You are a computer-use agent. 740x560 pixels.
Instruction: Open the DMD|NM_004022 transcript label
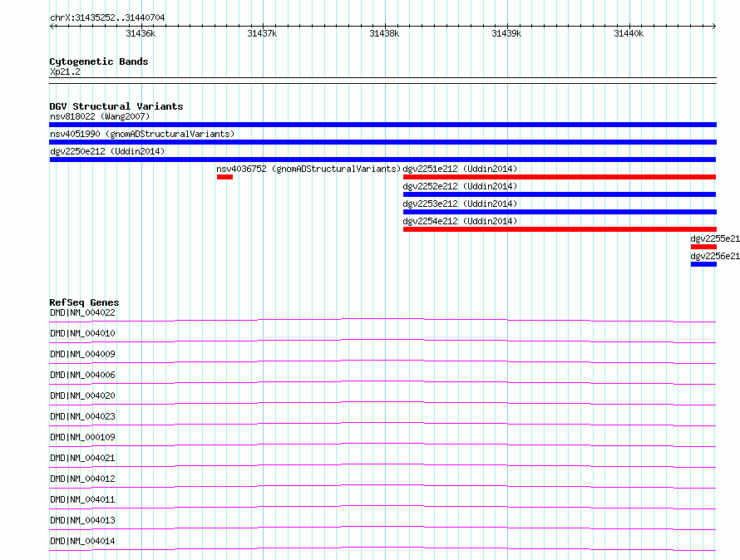click(x=82, y=312)
